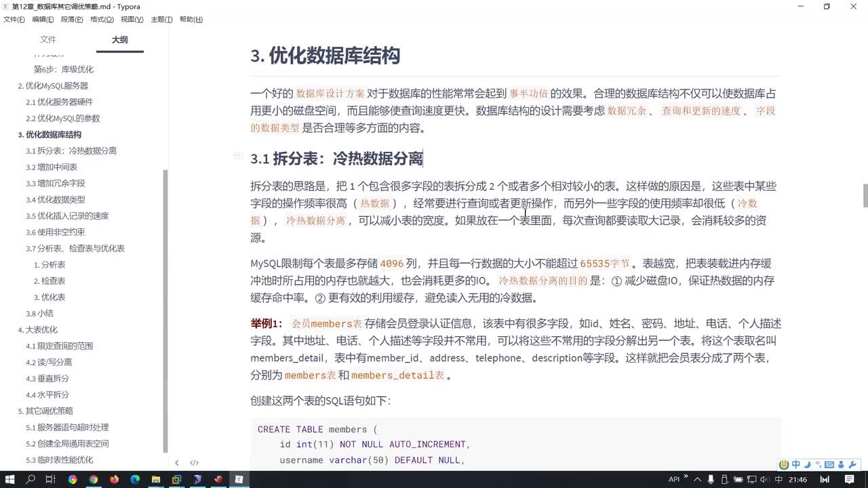Jump to outline section 4. 大表优化
Viewport: 868px width, 488px height.
point(38,329)
